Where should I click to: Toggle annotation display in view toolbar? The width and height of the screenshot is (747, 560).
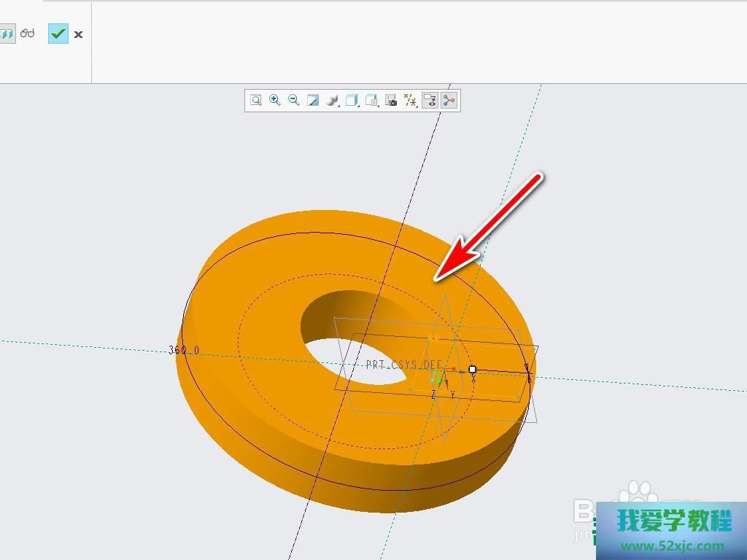(430, 101)
